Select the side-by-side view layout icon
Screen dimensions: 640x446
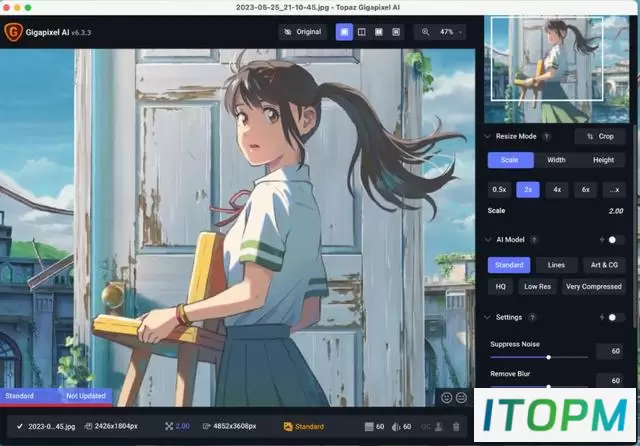click(x=379, y=32)
